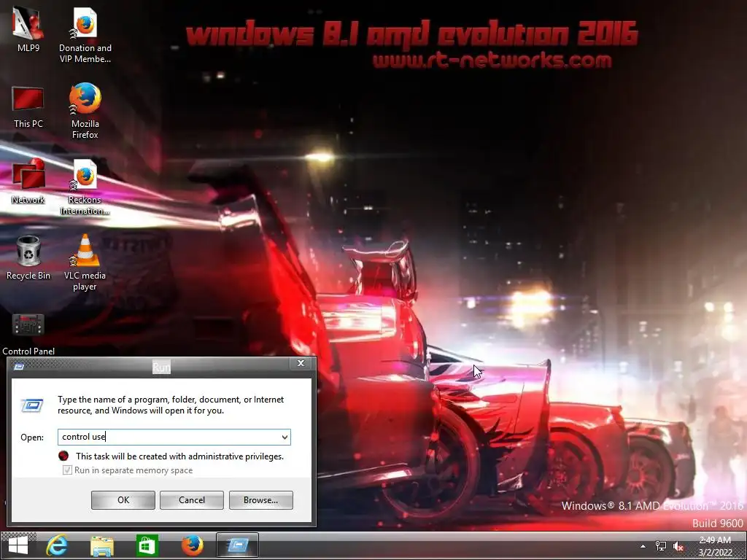Select the Control Panel desktop icon
Image resolution: width=747 pixels, height=560 pixels.
pyautogui.click(x=28, y=334)
